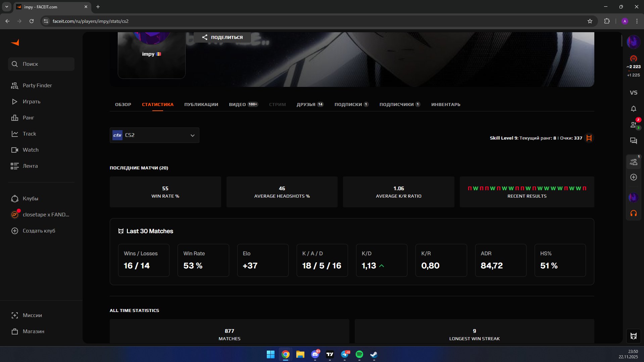
Task: Switch to the ОБЗОР tab
Action: [123, 104]
